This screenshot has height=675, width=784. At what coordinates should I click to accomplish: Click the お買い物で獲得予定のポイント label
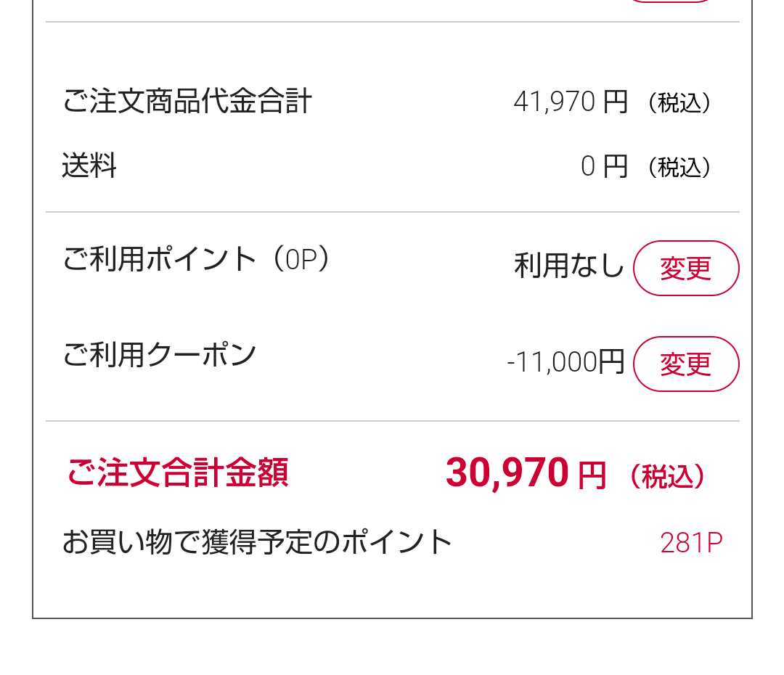tap(258, 542)
